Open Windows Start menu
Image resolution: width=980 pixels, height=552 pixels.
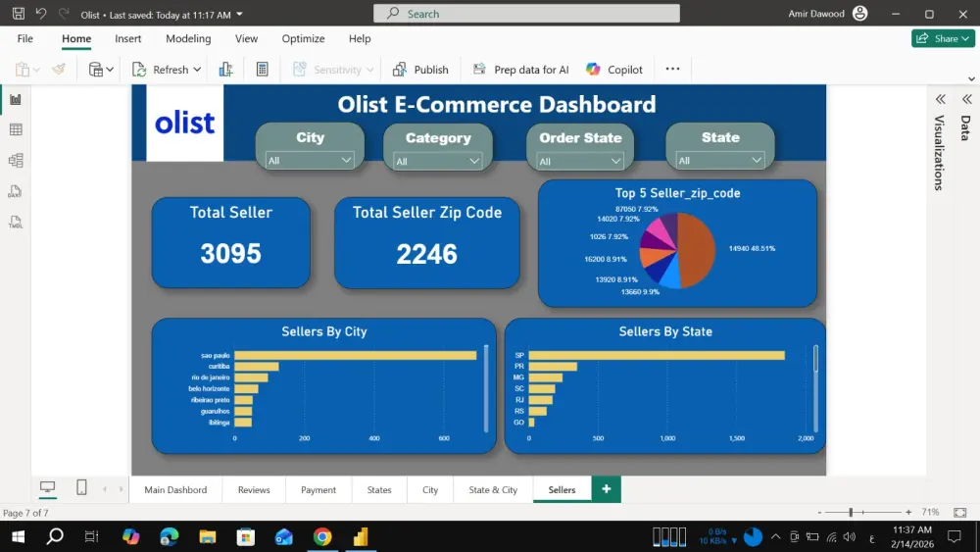(18, 536)
